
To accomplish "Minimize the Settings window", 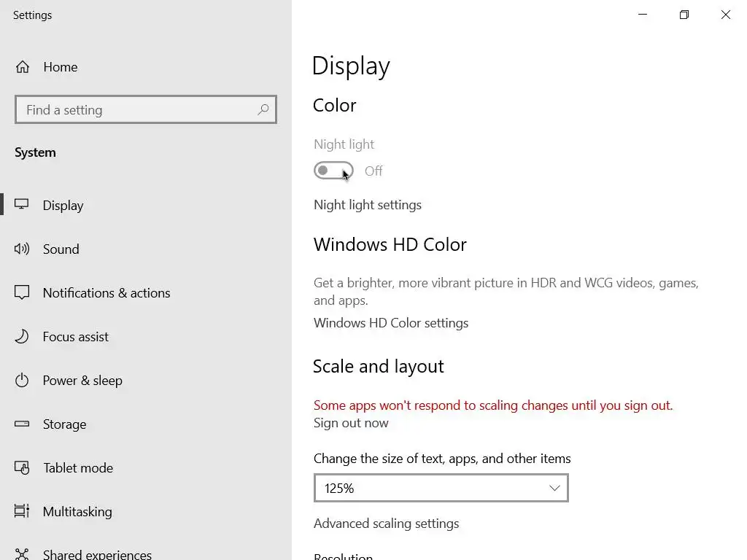I will click(x=643, y=15).
